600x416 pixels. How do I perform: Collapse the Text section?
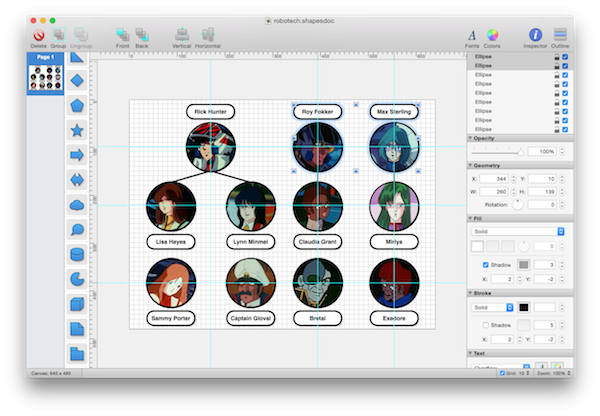(470, 353)
